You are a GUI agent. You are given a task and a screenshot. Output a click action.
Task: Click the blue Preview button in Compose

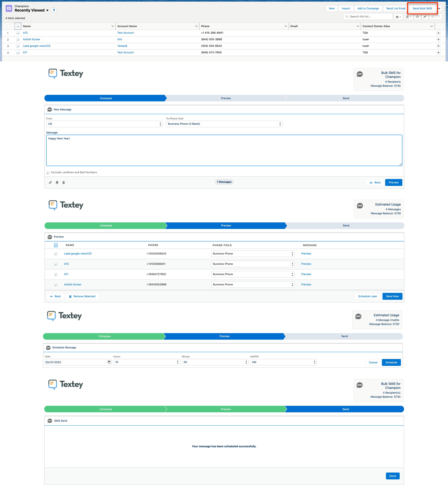(394, 182)
